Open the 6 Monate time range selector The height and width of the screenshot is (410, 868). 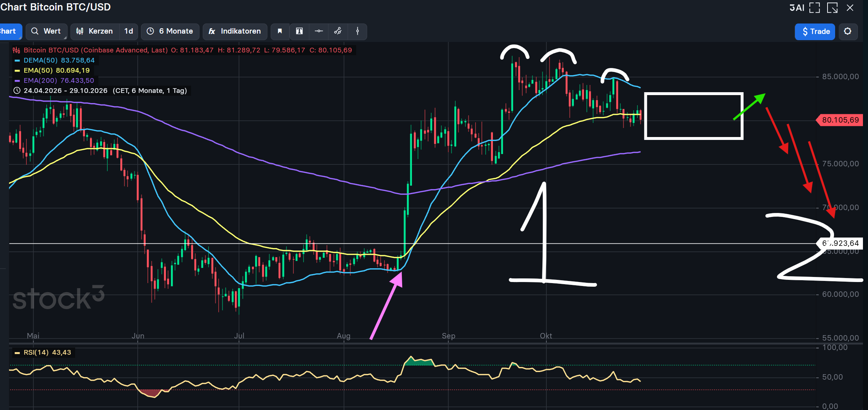[170, 31]
